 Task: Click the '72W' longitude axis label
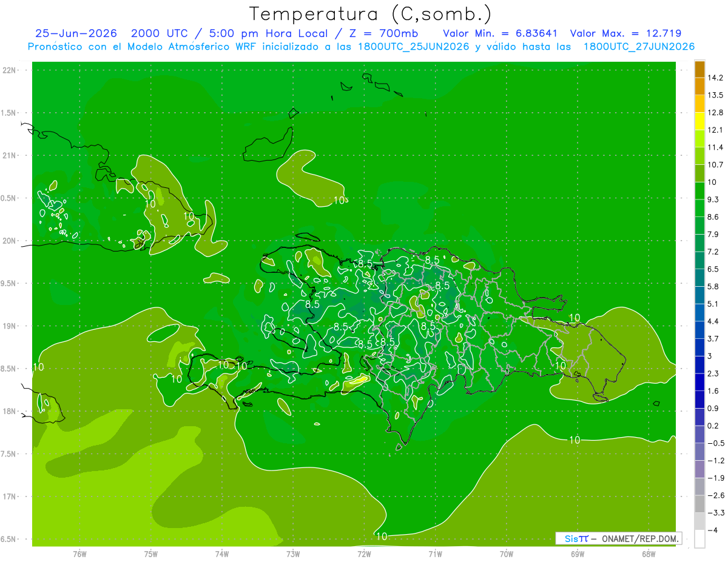(x=364, y=554)
